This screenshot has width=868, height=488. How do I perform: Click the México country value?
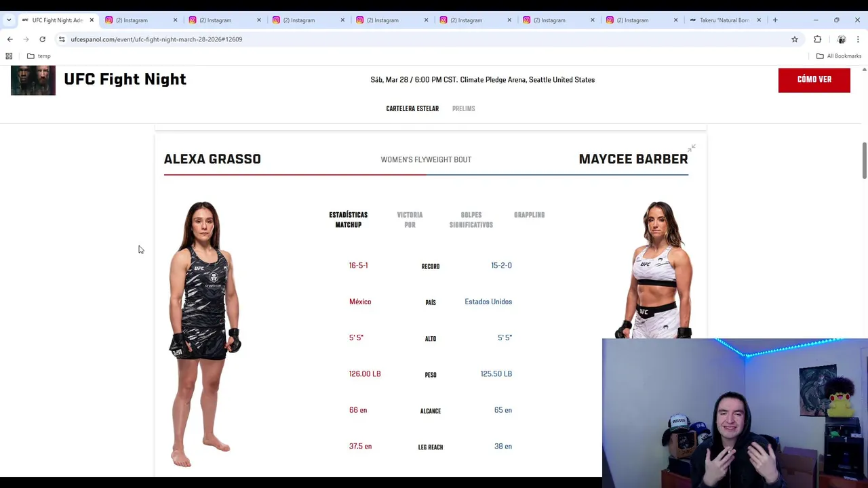click(x=360, y=302)
